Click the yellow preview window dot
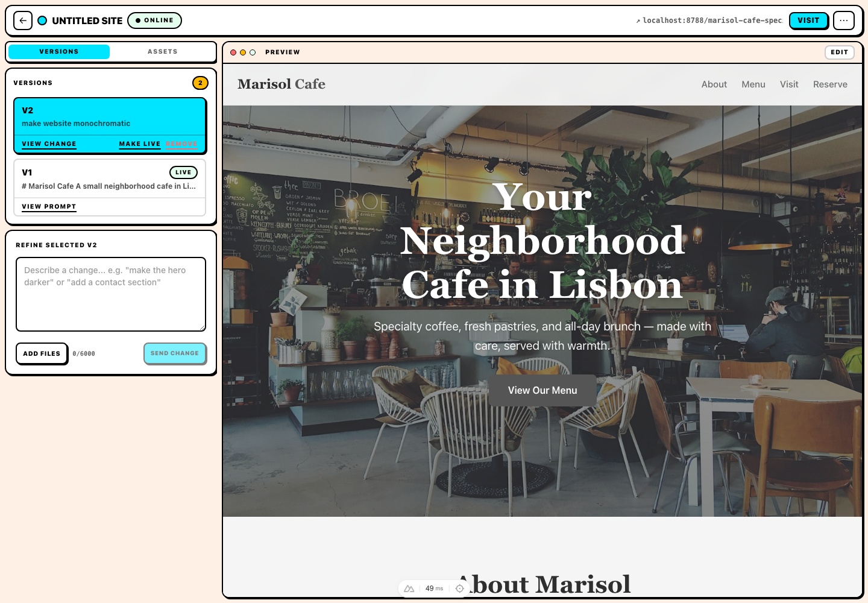Viewport: 868px width, 603px height. click(x=243, y=52)
